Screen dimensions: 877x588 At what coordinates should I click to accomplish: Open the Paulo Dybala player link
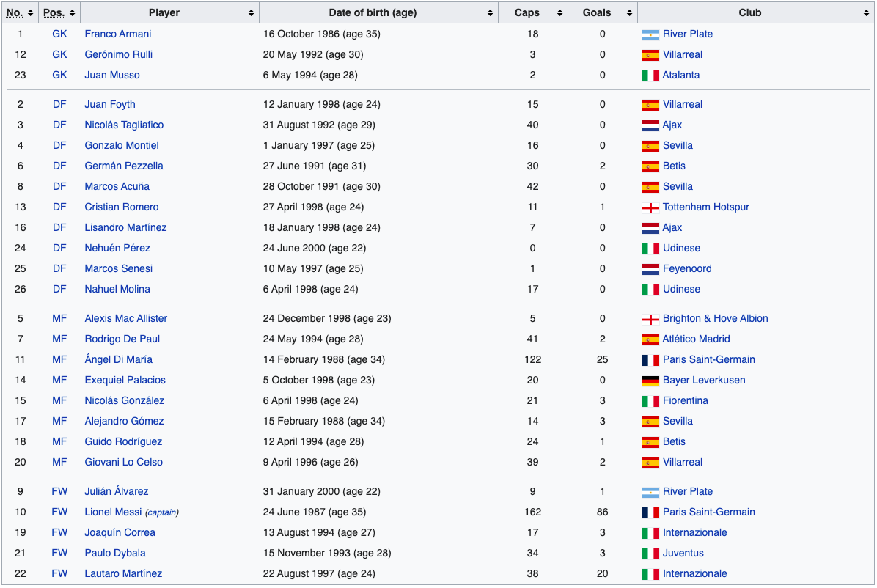[115, 553]
